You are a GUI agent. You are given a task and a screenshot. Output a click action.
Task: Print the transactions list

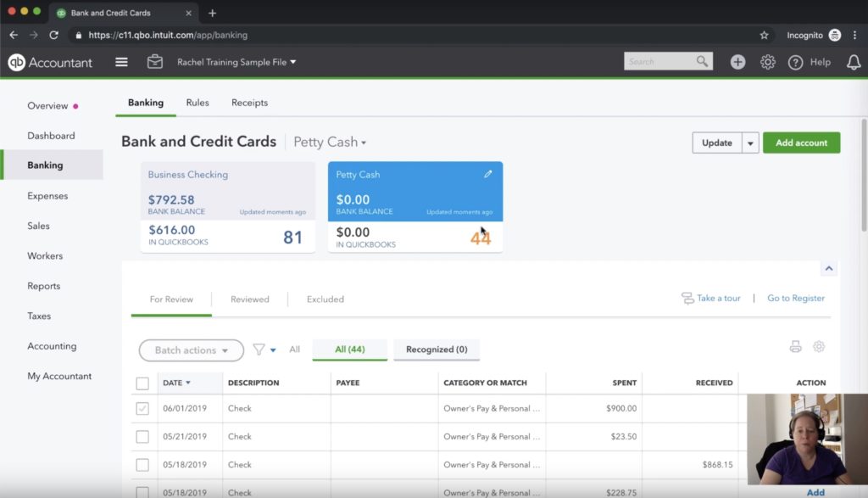coord(795,347)
